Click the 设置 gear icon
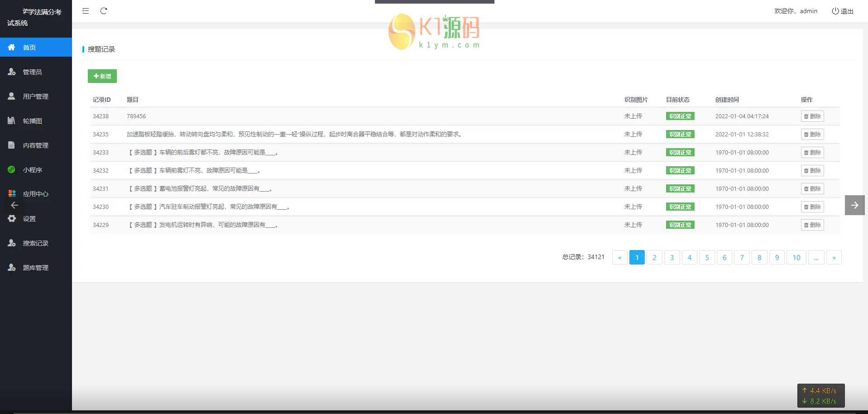Screen dimensions: 868x414 (x=12, y=218)
